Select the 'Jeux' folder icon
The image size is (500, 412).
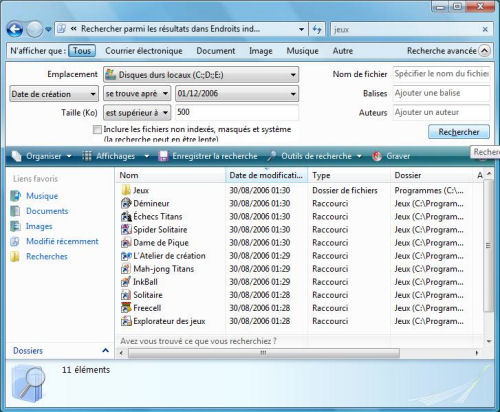point(126,190)
